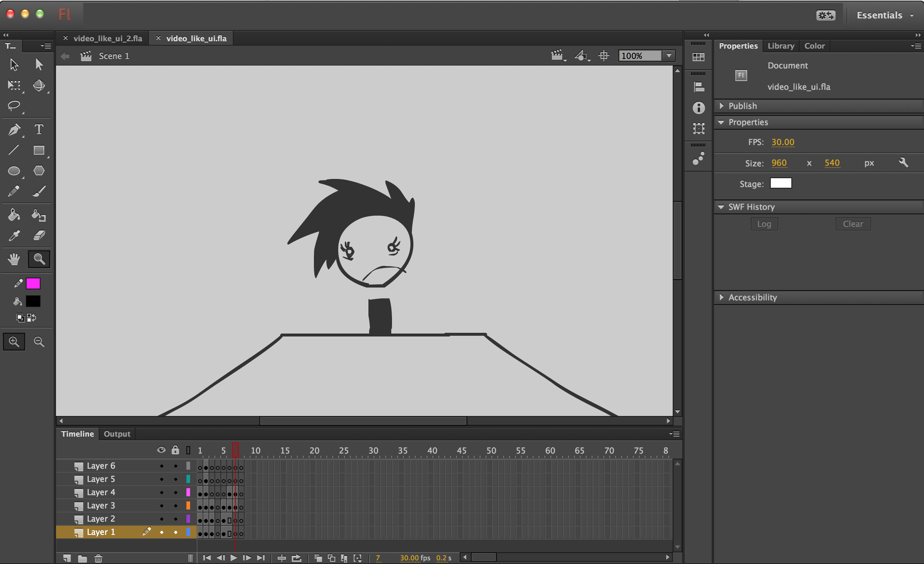Click the magenta stroke color swatch
924x564 pixels.
pyautogui.click(x=33, y=284)
